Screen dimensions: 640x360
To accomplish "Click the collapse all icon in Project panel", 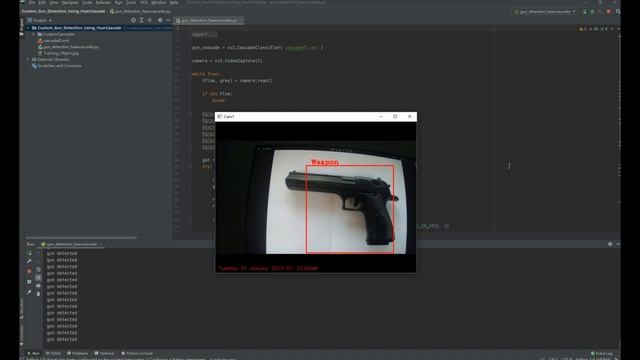I will click(x=150, y=20).
